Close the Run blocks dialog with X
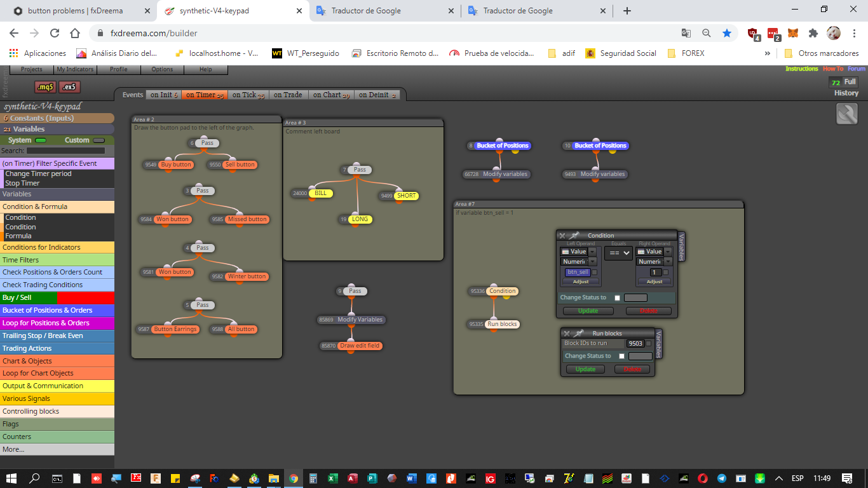Screen dimensions: 868x488 pyautogui.click(x=567, y=333)
